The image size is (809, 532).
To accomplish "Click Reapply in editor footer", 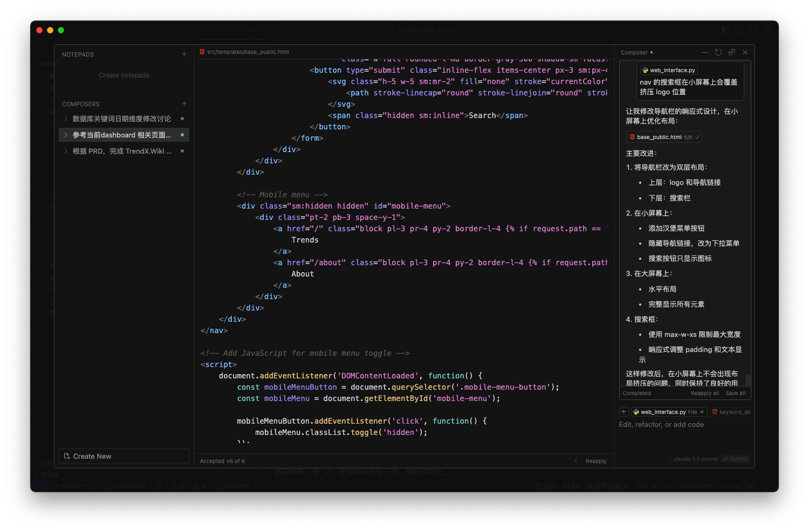I will 596,461.
